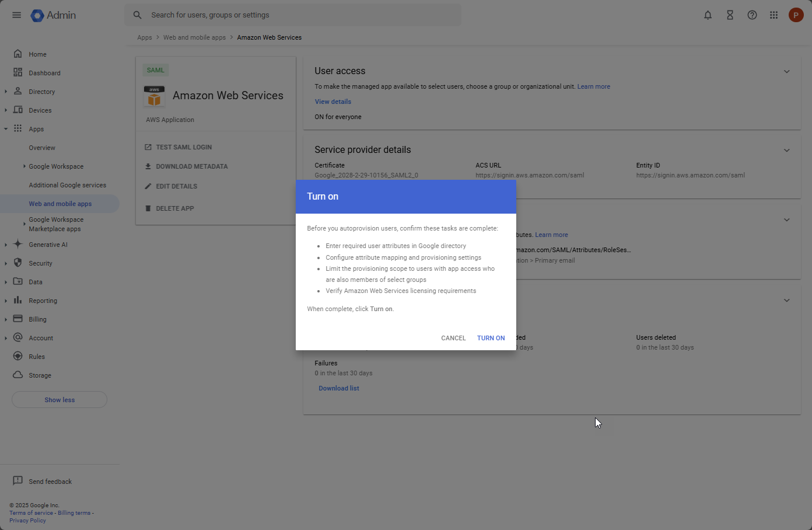Viewport: 812px width, 530px height.
Task: Click the Download Metadata arrow icon
Action: click(148, 166)
